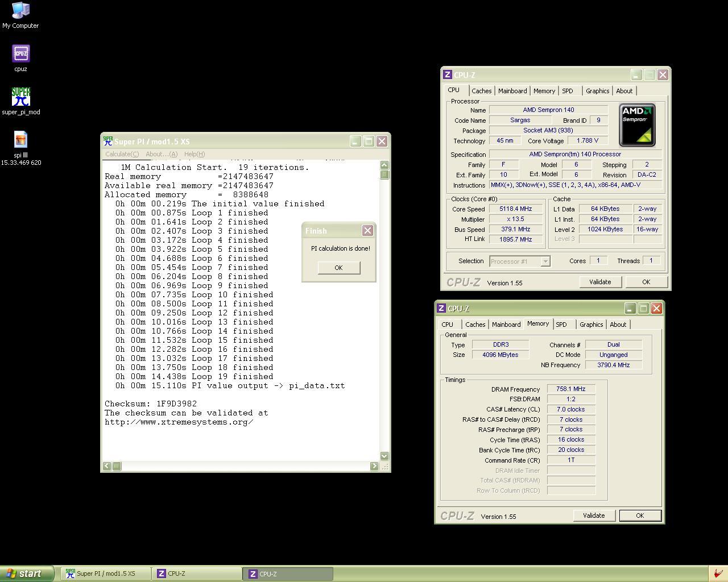The image size is (728, 582).
Task: Click the Level 2 1024 KBytes cache value
Action: coord(605,230)
